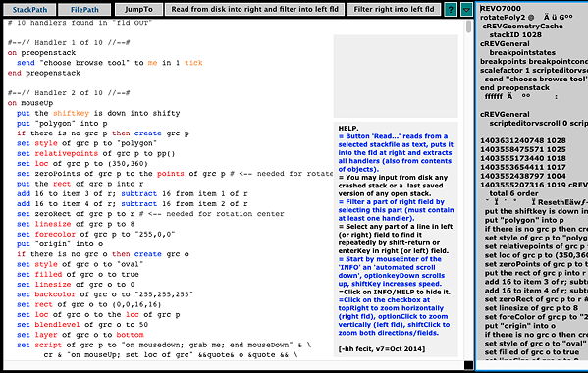The image size is (588, 373).
Task: Open the JumpTo menu button
Action: tap(138, 9)
